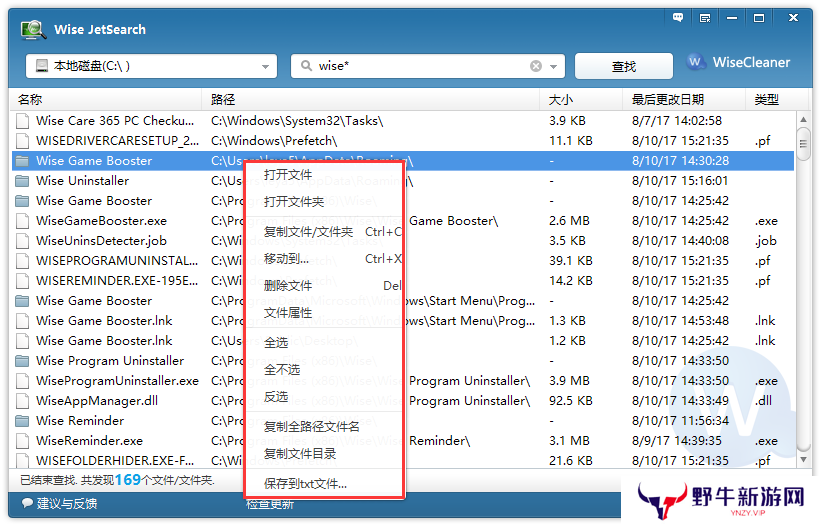Select WiseReminder.exe file name
This screenshot has width=821, height=526.
[89, 441]
